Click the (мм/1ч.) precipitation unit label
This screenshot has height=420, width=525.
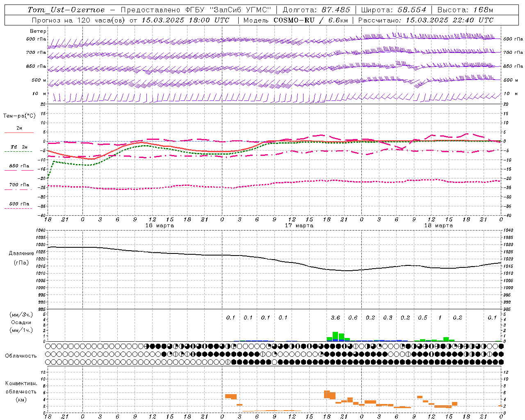coord(21,330)
